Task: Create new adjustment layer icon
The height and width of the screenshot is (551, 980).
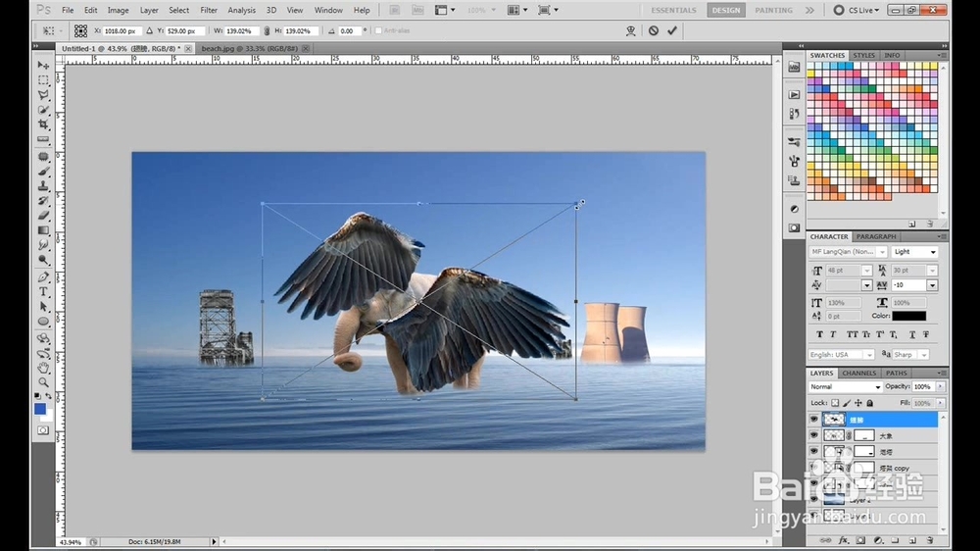Action: [x=878, y=540]
